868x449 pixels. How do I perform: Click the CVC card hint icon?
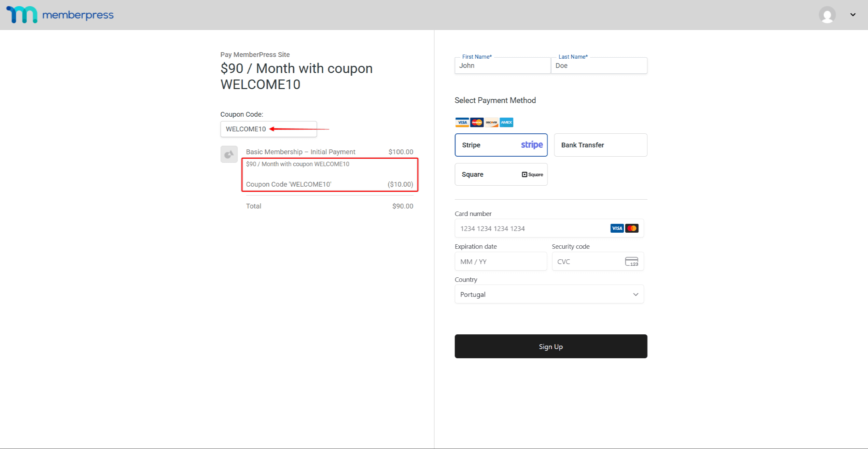(x=631, y=262)
